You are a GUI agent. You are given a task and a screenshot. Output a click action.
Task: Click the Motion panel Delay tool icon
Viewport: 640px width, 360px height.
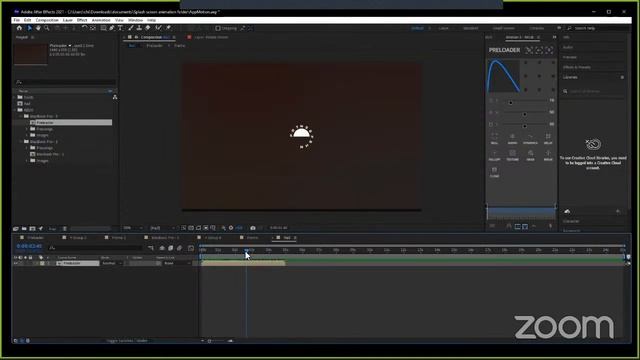548,138
